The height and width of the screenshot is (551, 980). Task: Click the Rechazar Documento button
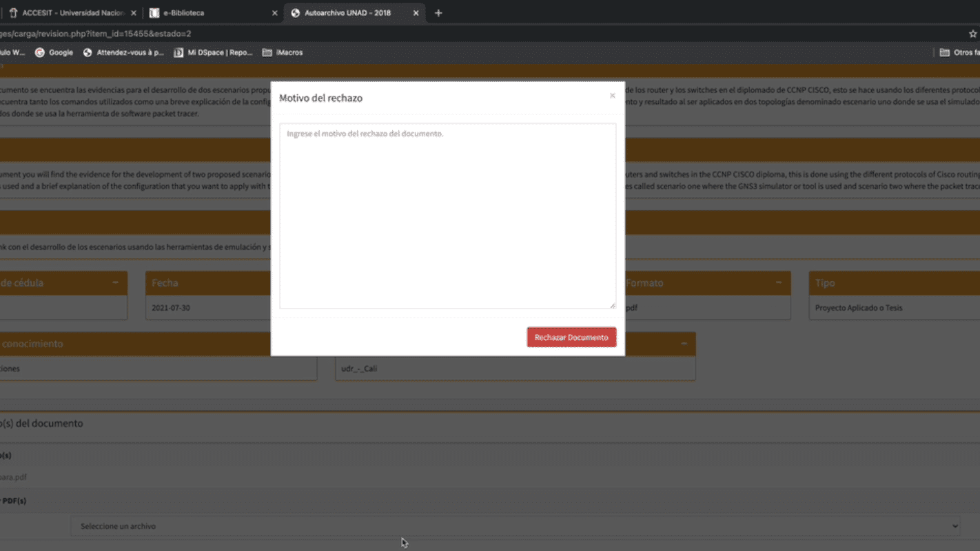[x=571, y=337]
